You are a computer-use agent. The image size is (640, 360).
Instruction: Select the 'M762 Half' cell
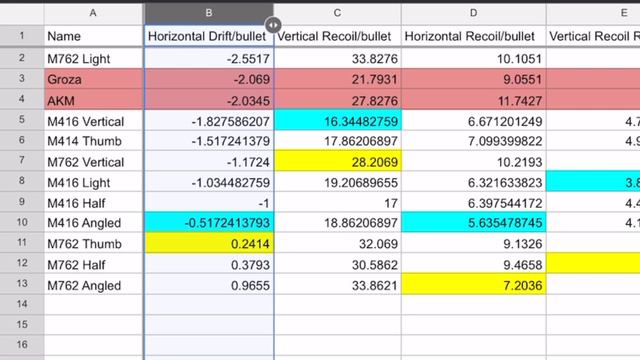(93, 264)
